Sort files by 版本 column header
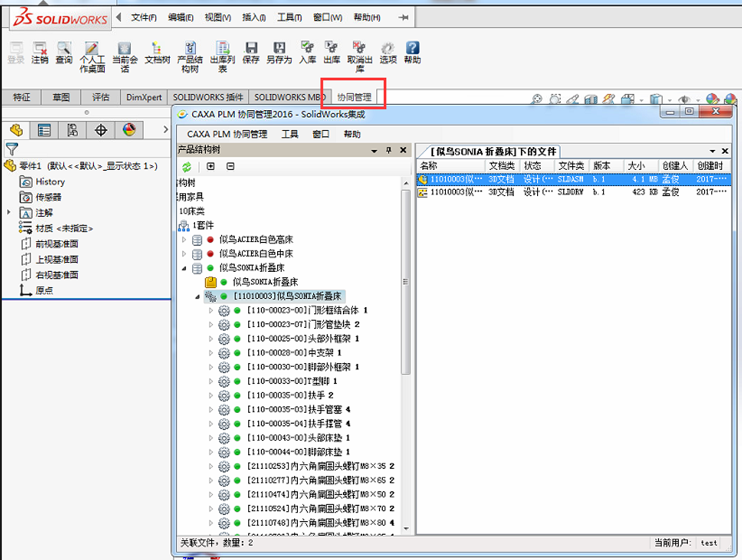This screenshot has width=742, height=560. tap(607, 166)
